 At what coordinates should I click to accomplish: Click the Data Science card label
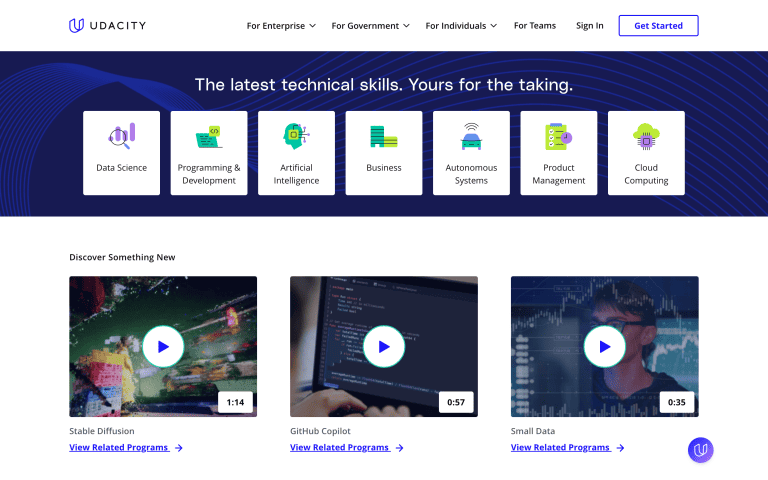coord(121,168)
